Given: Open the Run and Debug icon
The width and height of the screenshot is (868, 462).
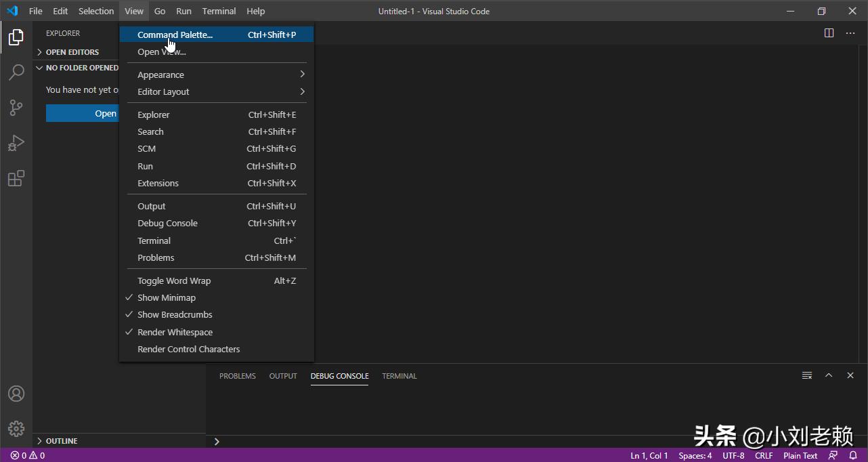Looking at the screenshot, I should (16, 142).
